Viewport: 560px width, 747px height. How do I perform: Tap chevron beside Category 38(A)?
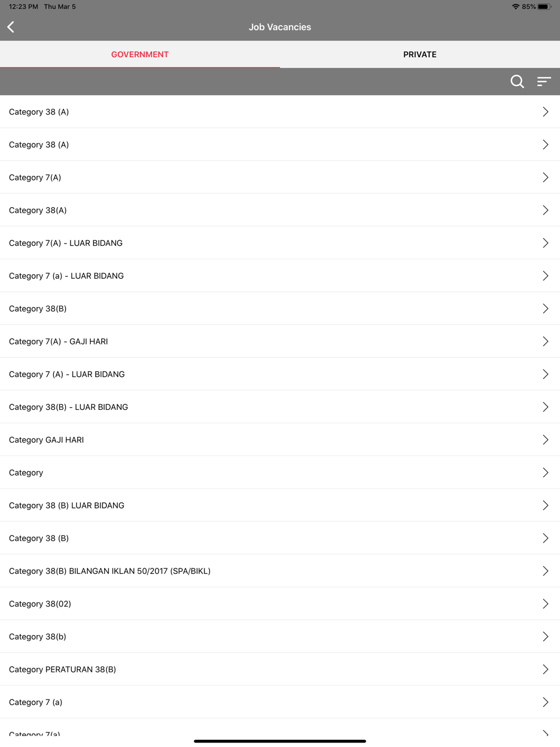point(545,211)
